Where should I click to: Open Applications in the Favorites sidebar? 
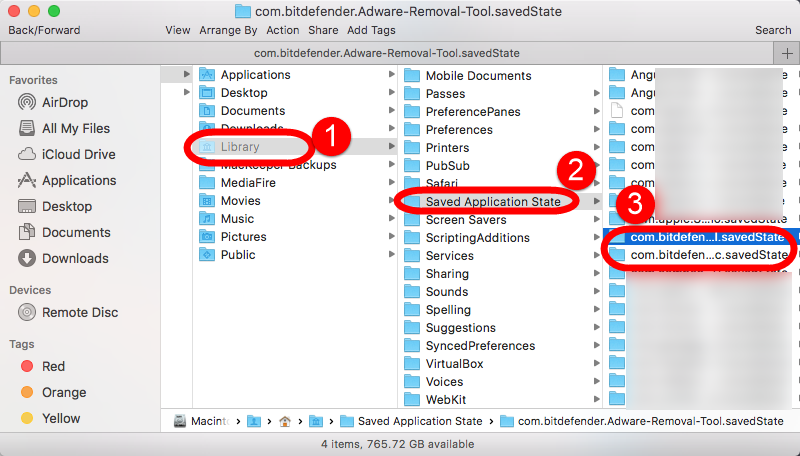point(67,180)
